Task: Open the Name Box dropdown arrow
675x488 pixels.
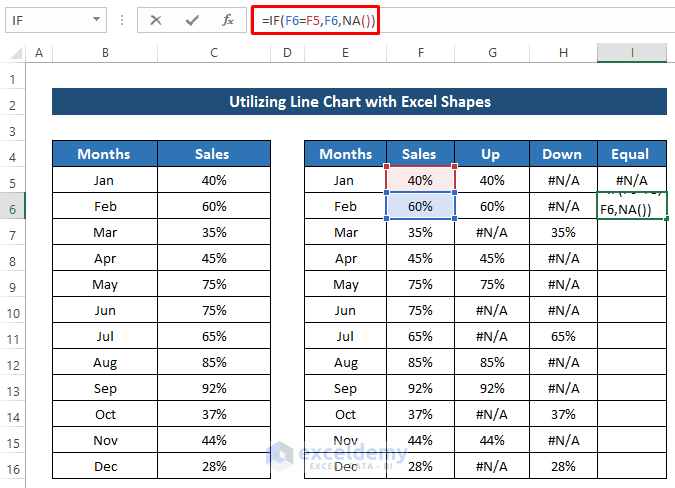Action: (x=97, y=20)
